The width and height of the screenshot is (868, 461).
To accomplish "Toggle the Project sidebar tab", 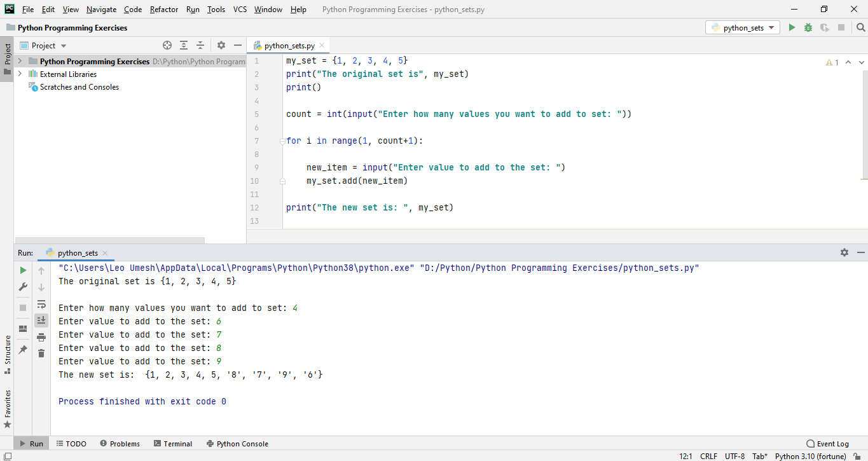I will pyautogui.click(x=7, y=58).
